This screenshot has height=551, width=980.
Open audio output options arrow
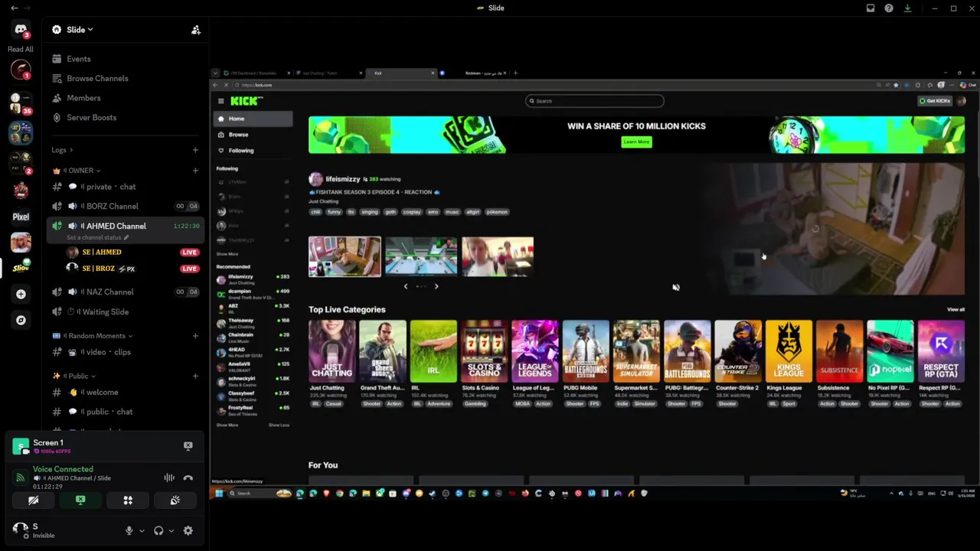pyautogui.click(x=171, y=530)
